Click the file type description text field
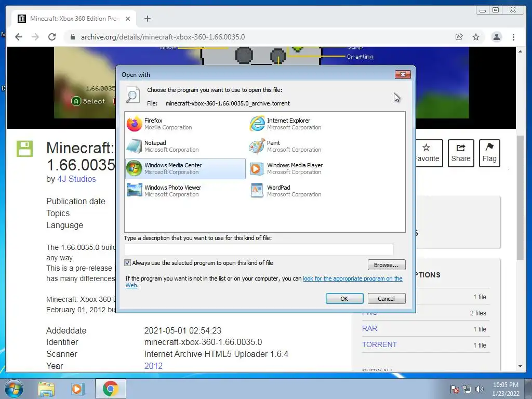The height and width of the screenshot is (399, 532). (259, 249)
